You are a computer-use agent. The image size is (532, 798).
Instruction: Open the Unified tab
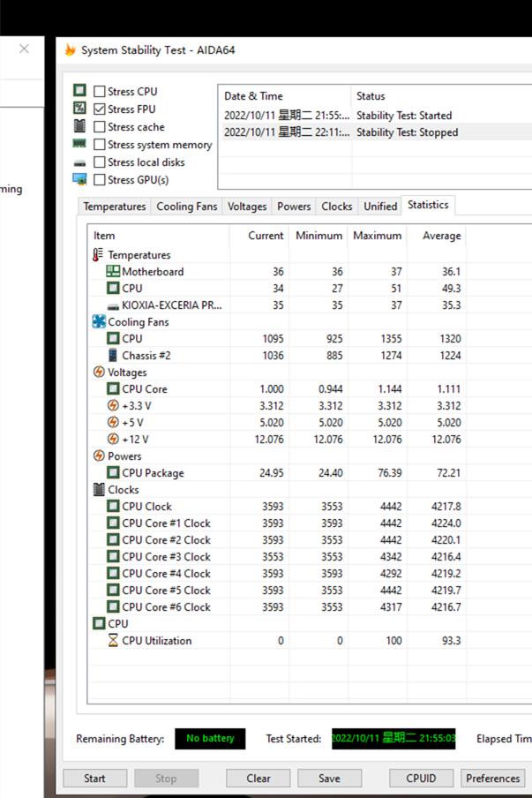pyautogui.click(x=380, y=207)
